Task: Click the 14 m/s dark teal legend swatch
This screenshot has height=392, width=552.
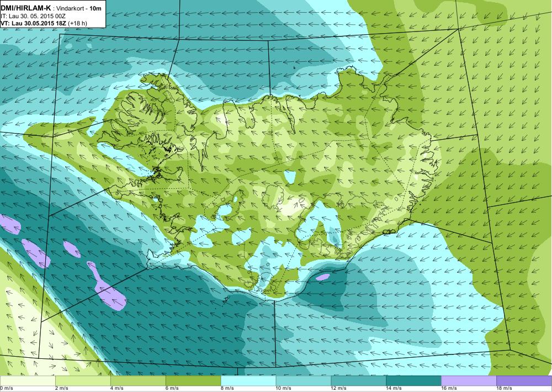Action: (x=413, y=381)
